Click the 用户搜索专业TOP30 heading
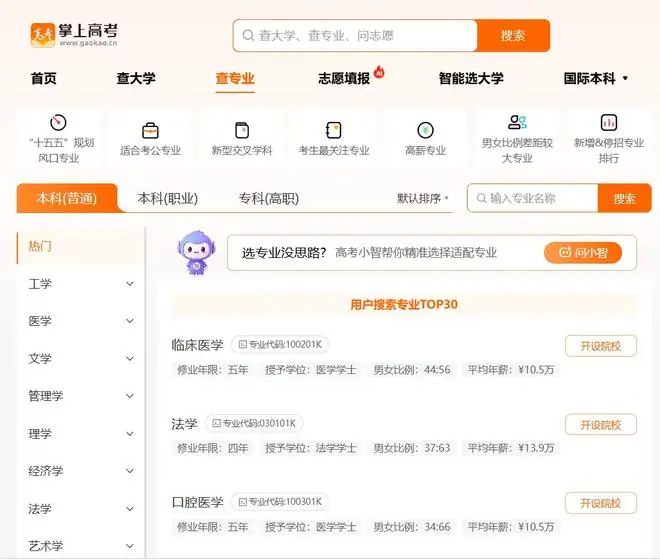 coord(404,304)
